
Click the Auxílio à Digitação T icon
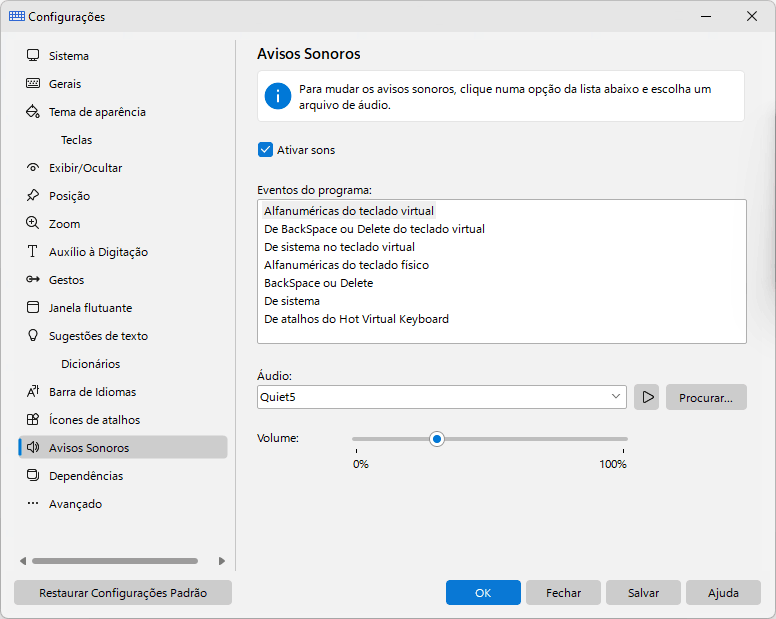point(33,251)
